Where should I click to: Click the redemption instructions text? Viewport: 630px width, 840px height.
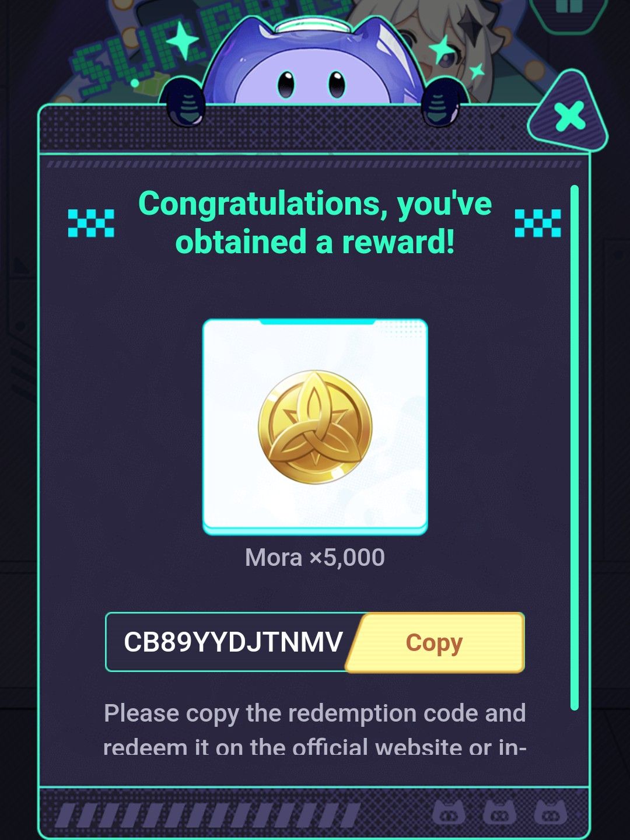(315, 729)
